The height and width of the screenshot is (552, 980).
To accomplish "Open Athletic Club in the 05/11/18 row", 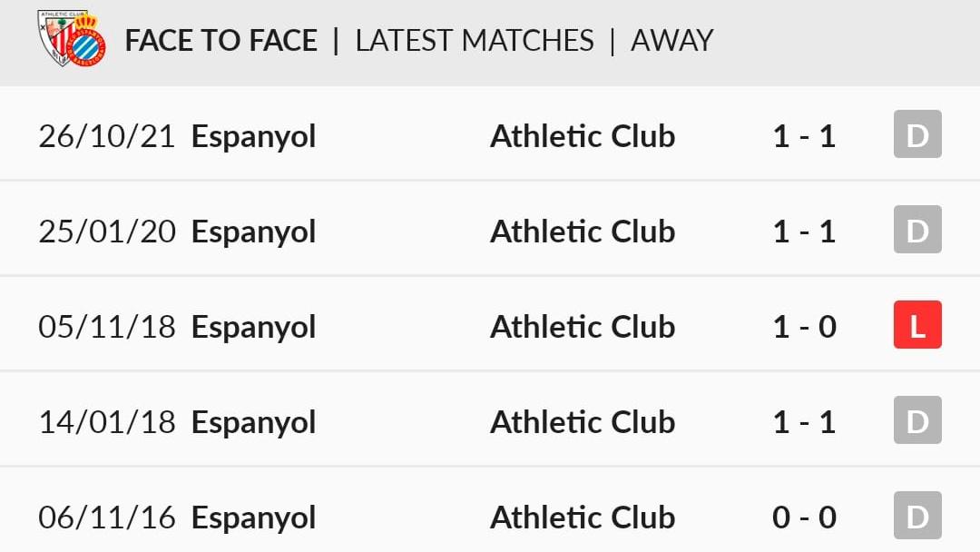I will click(x=583, y=327).
